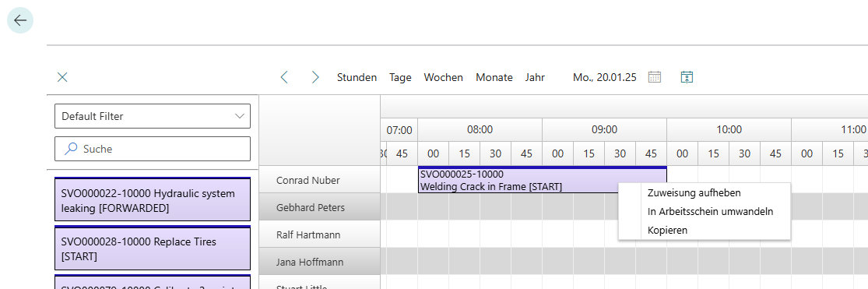
Task: Switch view to Wochen
Action: click(444, 78)
